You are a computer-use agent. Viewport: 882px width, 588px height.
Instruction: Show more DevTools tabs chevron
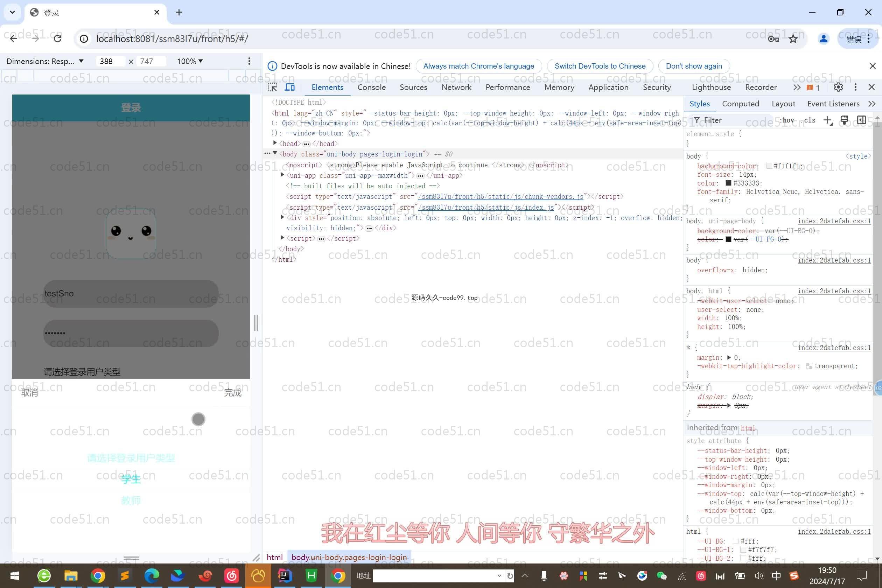797,87
